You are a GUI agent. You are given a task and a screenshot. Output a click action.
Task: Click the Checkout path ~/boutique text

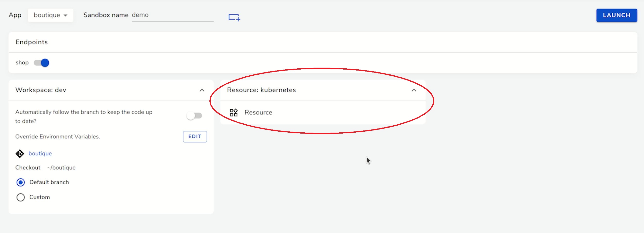pos(61,168)
